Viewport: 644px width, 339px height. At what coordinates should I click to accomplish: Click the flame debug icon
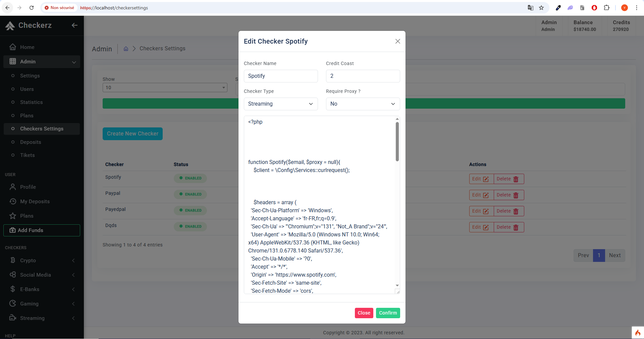tap(638, 333)
